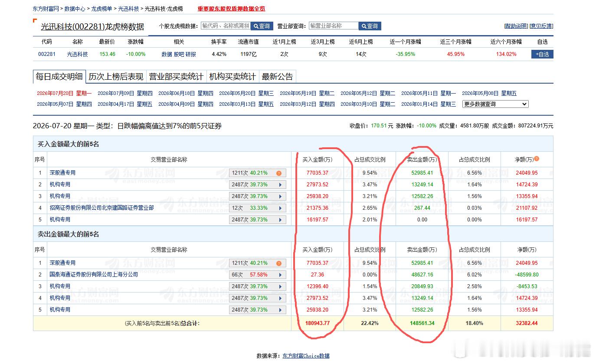Select date 2026年01月14日 星期三
Image resolution: width=596 pixels, height=364 pixels.
point(429,104)
